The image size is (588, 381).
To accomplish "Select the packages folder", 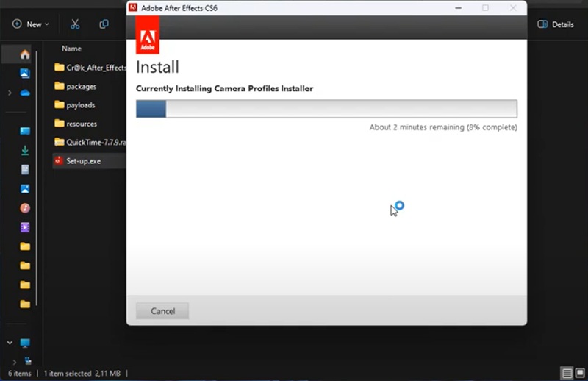I will (81, 86).
